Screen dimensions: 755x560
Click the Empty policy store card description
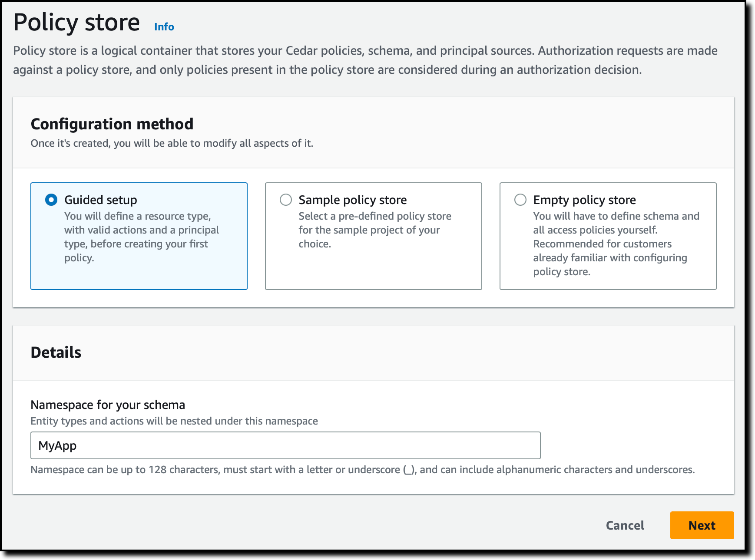[616, 244]
